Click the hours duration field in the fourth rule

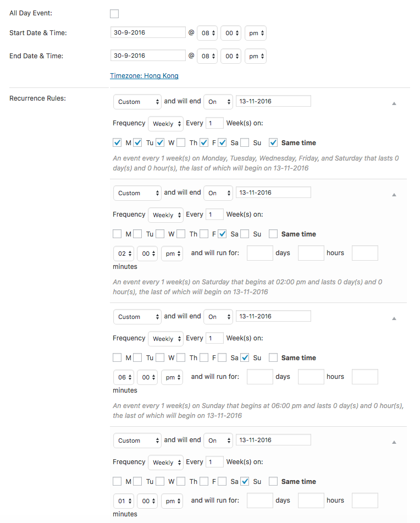point(311,501)
